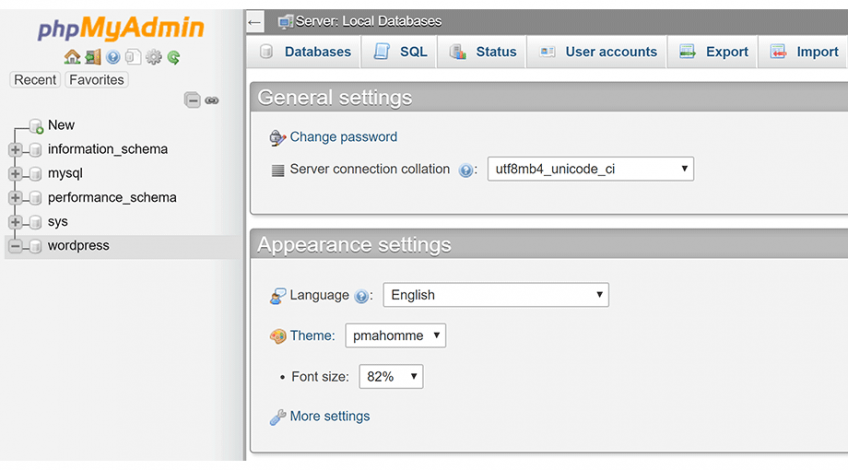Open Server connection collation dropdown
This screenshot has width=848, height=470.
pyautogui.click(x=590, y=169)
